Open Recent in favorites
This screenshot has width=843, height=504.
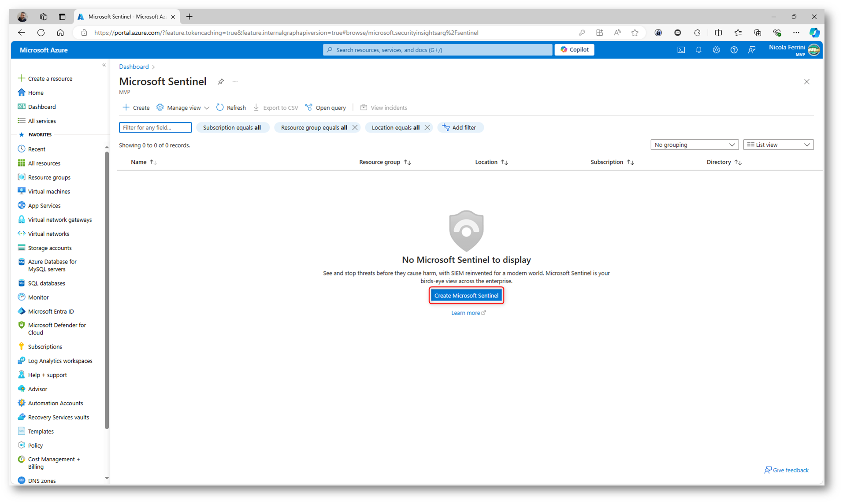click(31, 149)
